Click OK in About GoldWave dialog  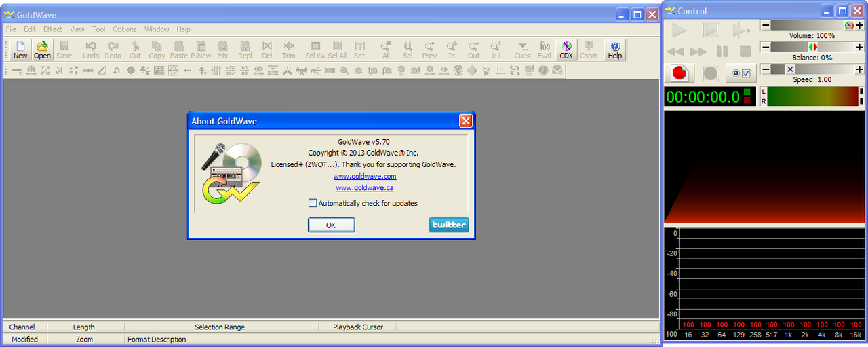(x=331, y=225)
